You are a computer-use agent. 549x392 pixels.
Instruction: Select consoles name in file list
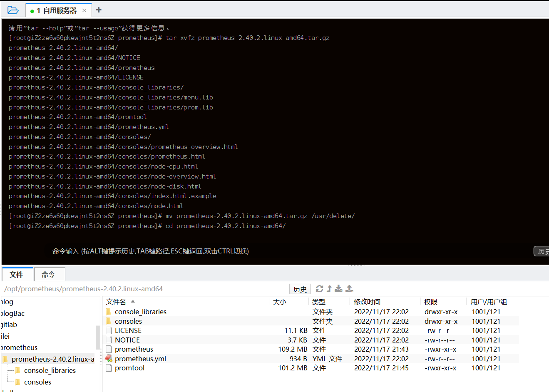point(128,321)
